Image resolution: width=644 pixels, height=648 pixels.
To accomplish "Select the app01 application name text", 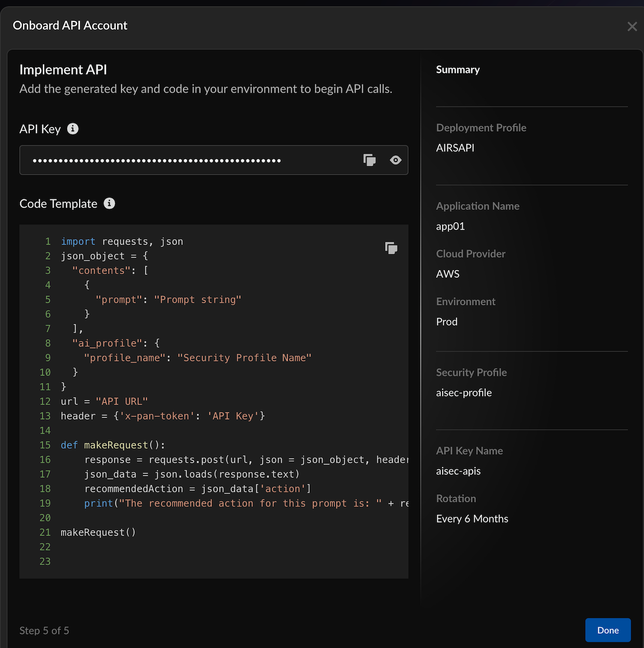I will [x=450, y=226].
